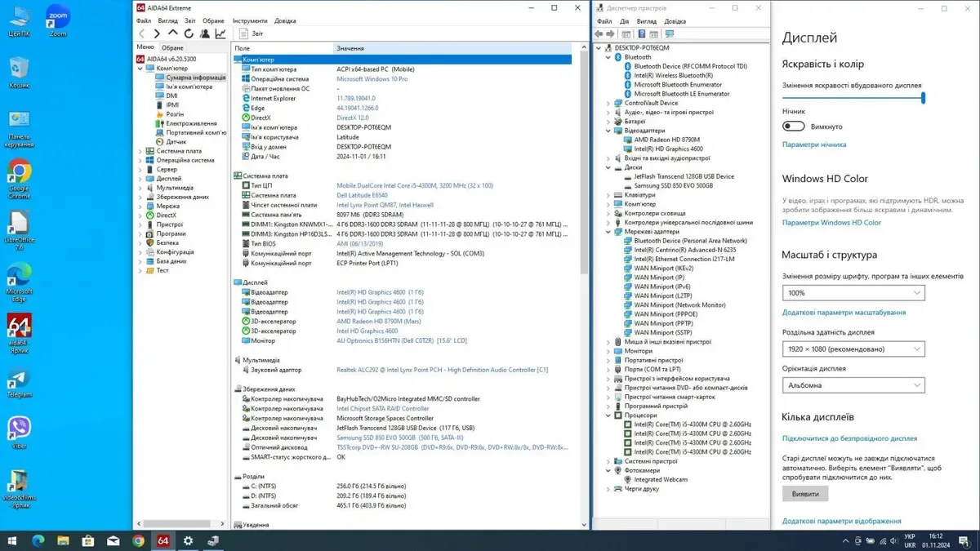Image resolution: width=980 pixels, height=551 pixels.
Task: Open the Параметри Windows HD Color link
Action: (x=831, y=223)
